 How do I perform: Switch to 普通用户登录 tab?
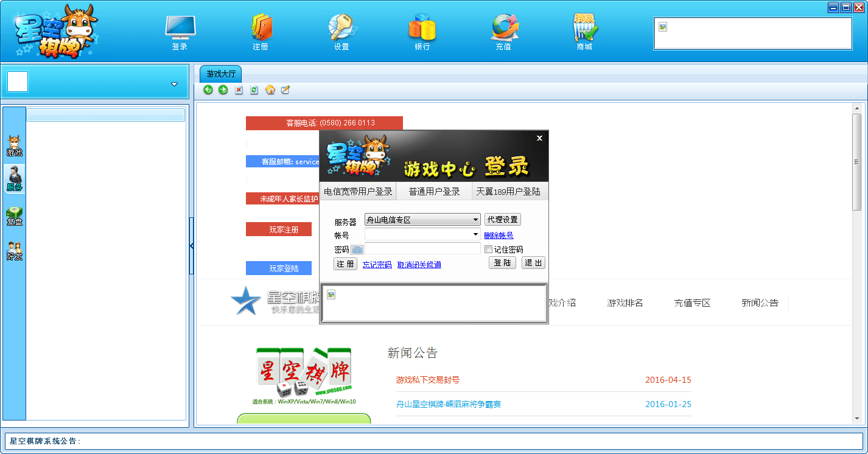(434, 191)
